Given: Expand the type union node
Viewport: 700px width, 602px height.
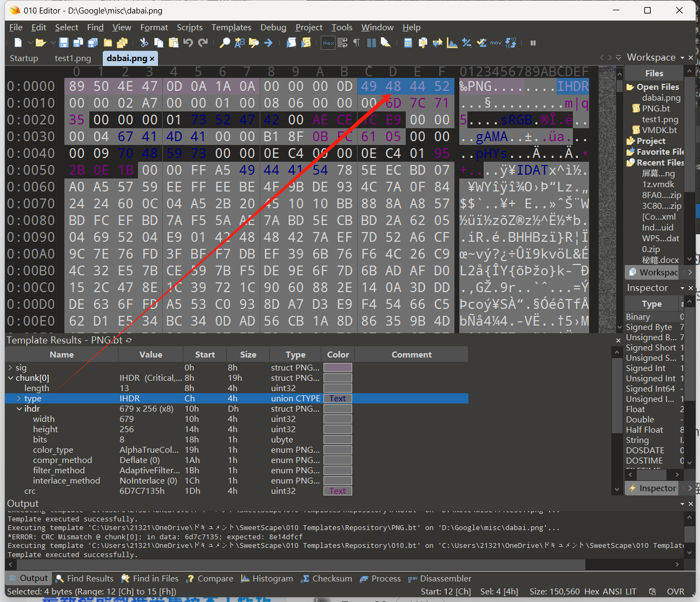Looking at the screenshot, I should [19, 399].
